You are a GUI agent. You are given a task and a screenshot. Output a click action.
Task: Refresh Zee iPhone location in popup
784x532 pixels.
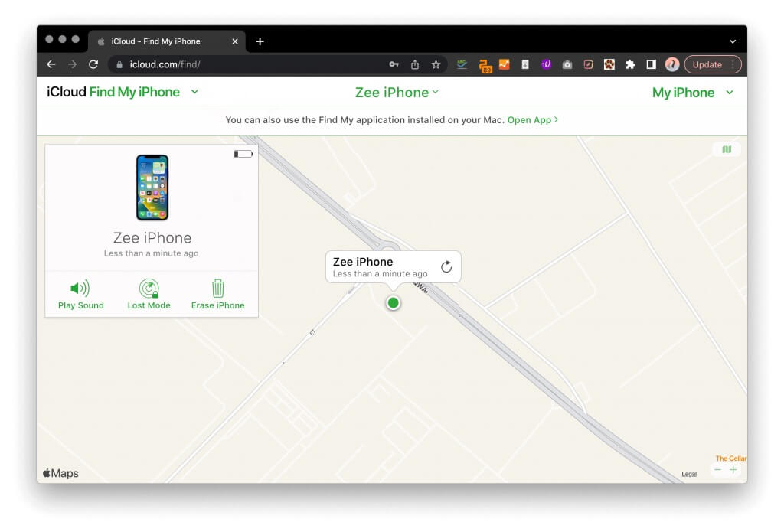[446, 267]
